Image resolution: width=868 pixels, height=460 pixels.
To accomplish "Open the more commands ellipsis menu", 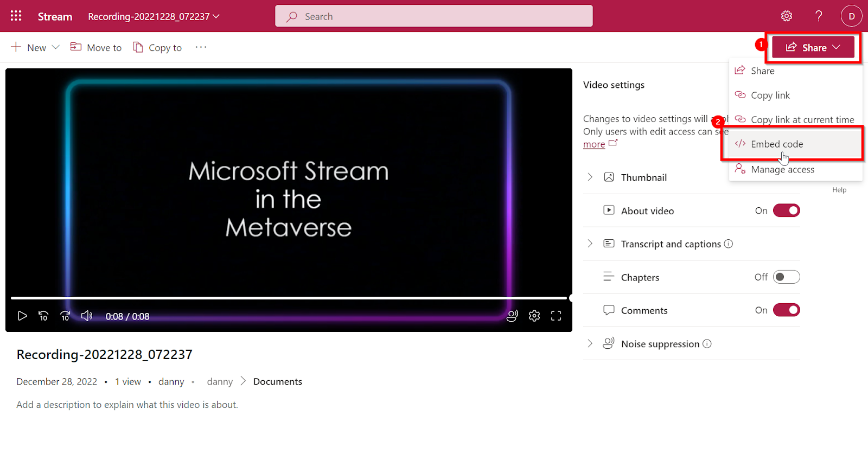I will (201, 47).
